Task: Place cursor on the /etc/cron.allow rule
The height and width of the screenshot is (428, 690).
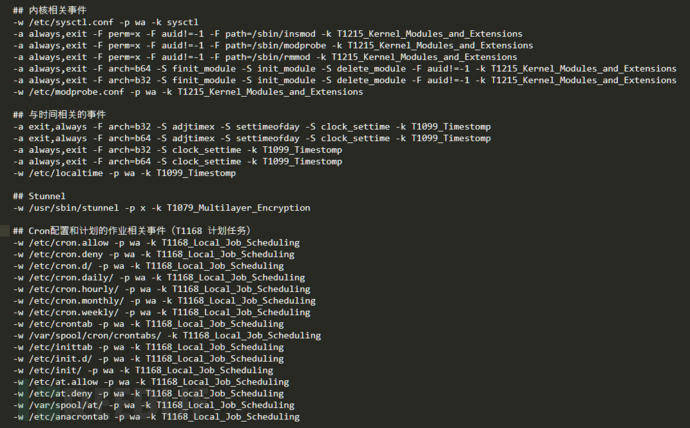Action: point(156,242)
